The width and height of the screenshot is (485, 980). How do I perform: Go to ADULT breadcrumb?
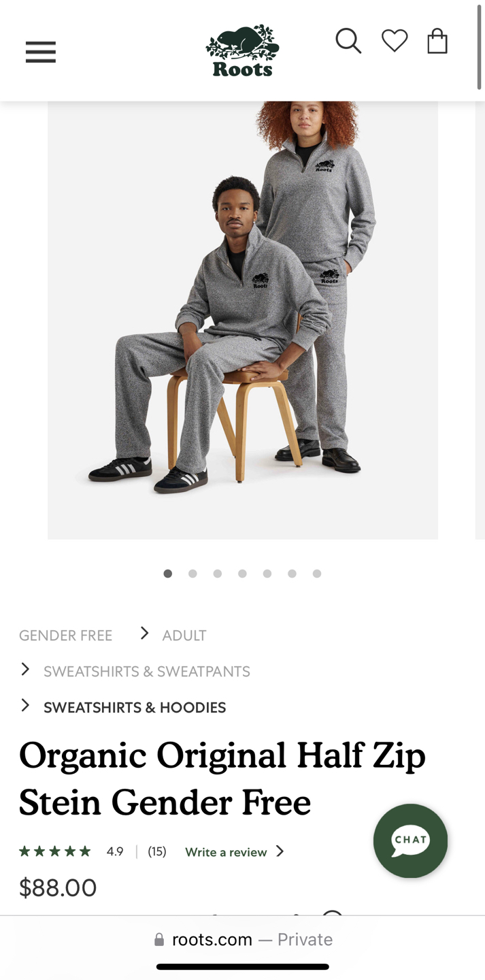[184, 636]
